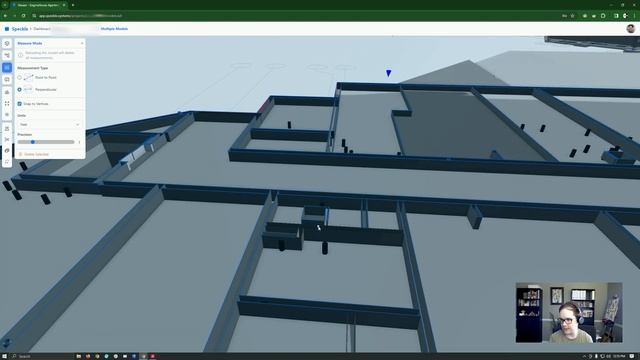Close the Measure Mode panel
Image resolution: width=640 pixels, height=360 pixels.
(82, 43)
